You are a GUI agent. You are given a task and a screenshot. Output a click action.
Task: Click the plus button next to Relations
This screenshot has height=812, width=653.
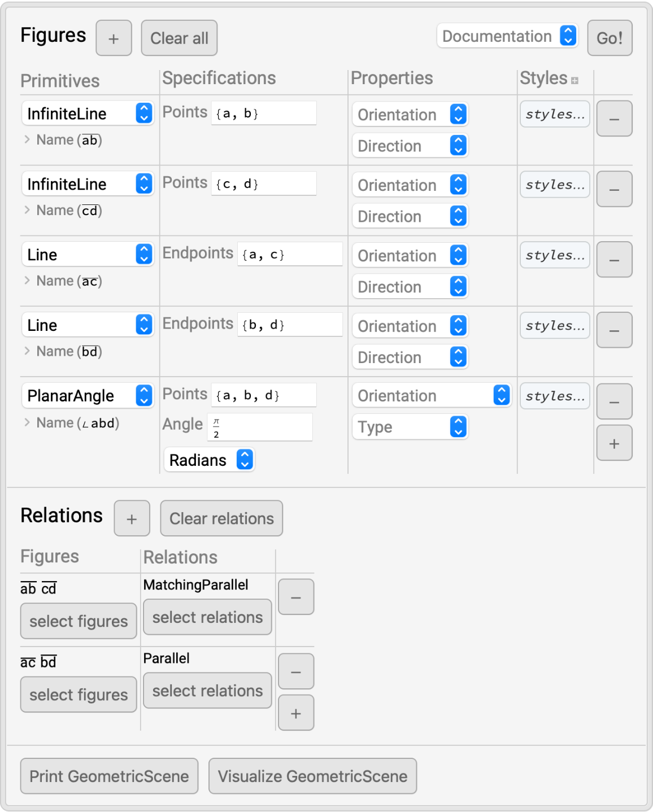tap(132, 518)
